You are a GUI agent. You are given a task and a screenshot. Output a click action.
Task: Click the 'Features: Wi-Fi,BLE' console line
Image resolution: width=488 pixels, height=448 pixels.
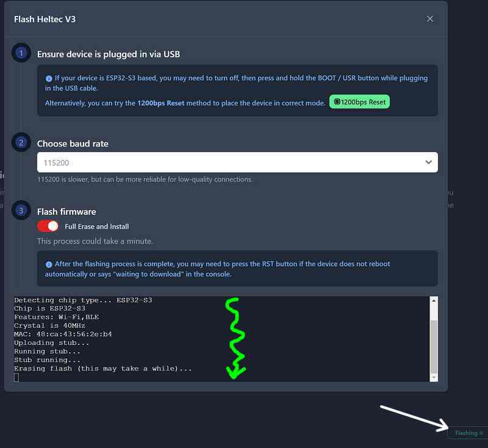pos(56,317)
